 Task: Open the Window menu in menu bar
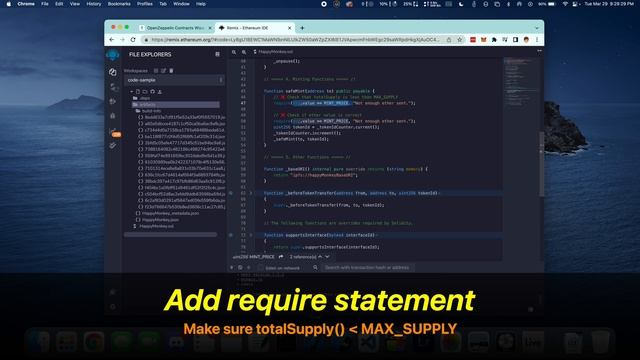point(181,4)
